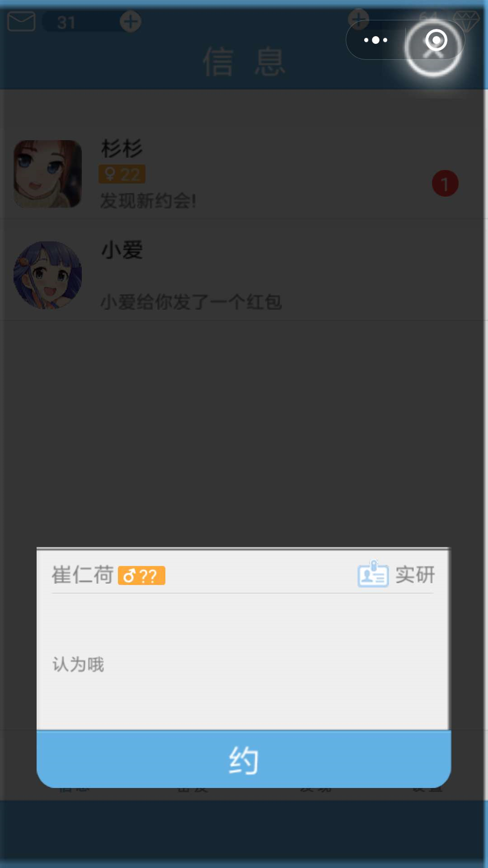Tap the 信息 title header
This screenshot has height=868, width=488.
pyautogui.click(x=244, y=61)
